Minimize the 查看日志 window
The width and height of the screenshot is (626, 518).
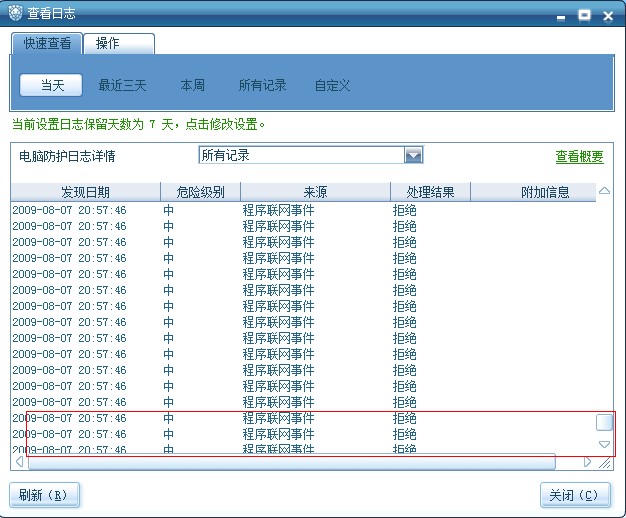coord(561,17)
